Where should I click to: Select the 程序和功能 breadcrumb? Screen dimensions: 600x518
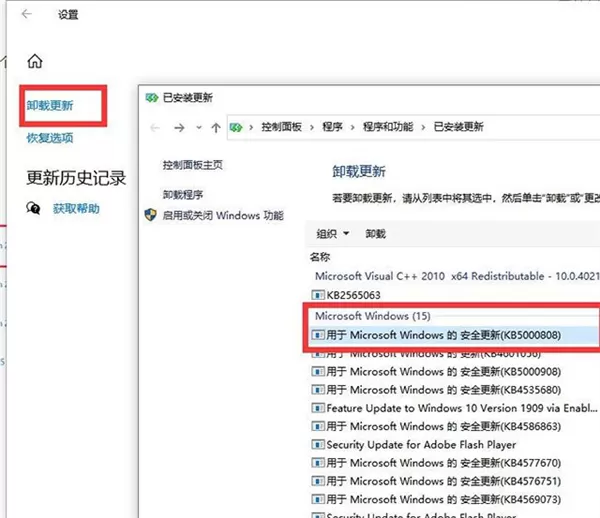pos(388,127)
